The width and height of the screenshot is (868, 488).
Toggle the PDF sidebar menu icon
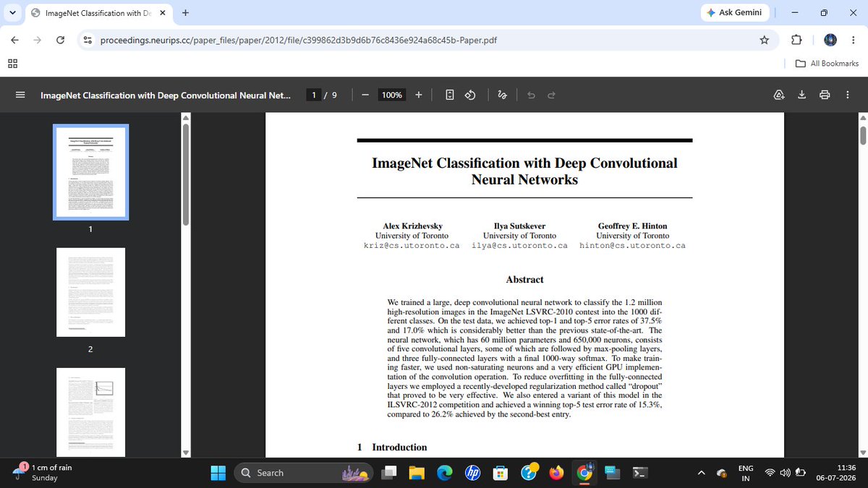(x=20, y=95)
